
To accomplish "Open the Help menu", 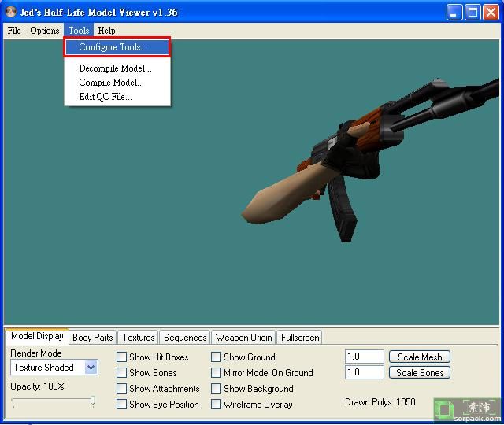I will coord(106,31).
